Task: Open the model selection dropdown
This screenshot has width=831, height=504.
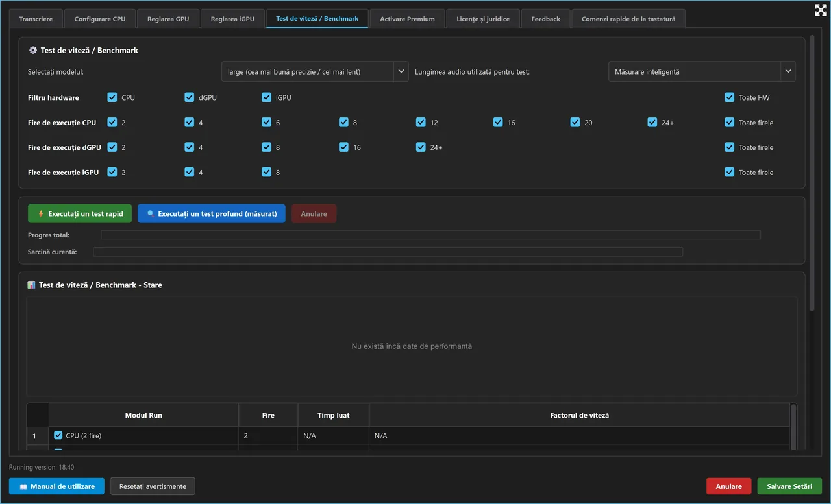Action: pos(315,71)
